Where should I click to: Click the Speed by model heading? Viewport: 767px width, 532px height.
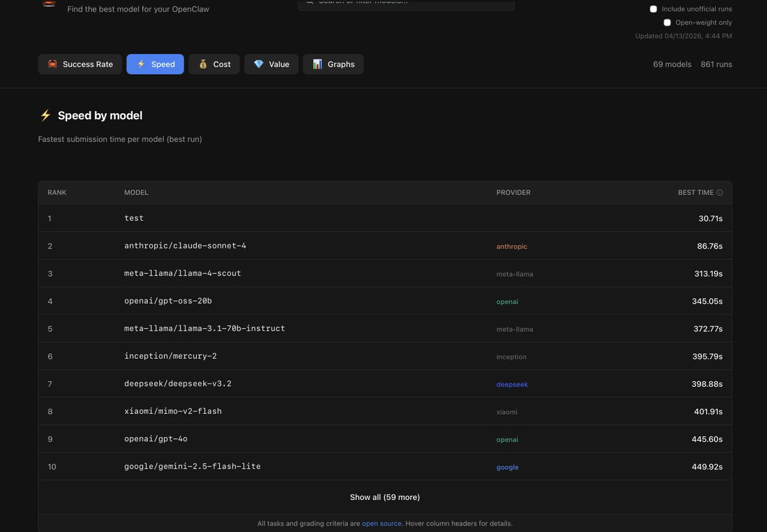(100, 116)
